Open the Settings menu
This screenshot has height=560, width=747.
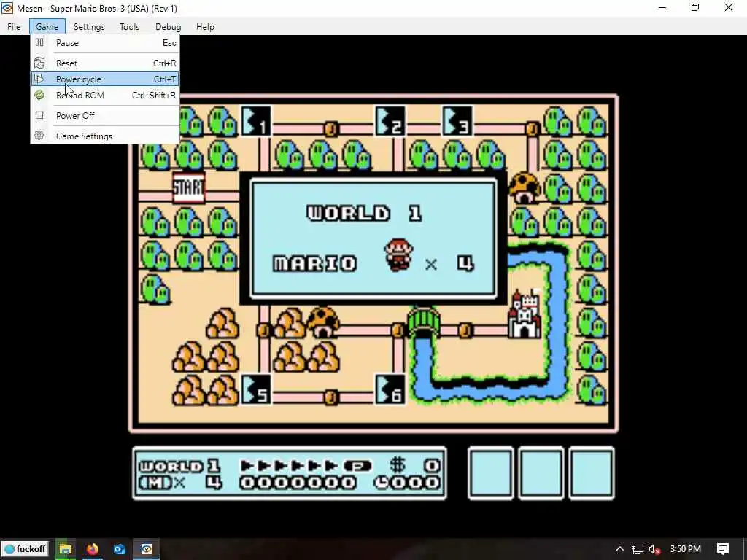pos(89,27)
